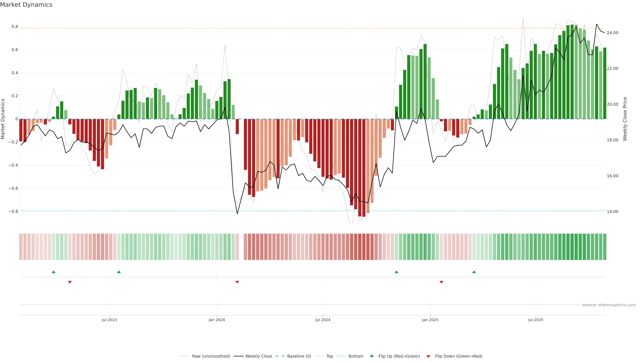Click the Top legend entry

point(330,356)
